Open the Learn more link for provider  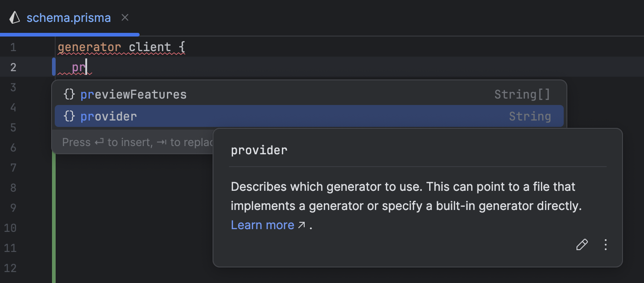pyautogui.click(x=262, y=225)
